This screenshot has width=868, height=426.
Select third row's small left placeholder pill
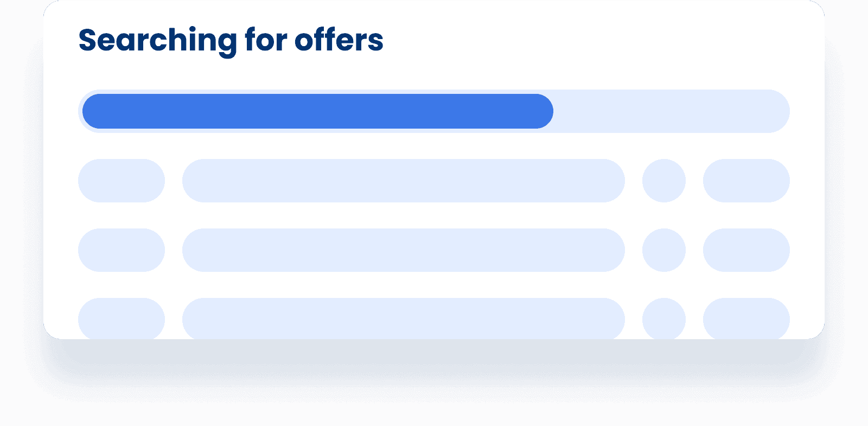(x=122, y=319)
